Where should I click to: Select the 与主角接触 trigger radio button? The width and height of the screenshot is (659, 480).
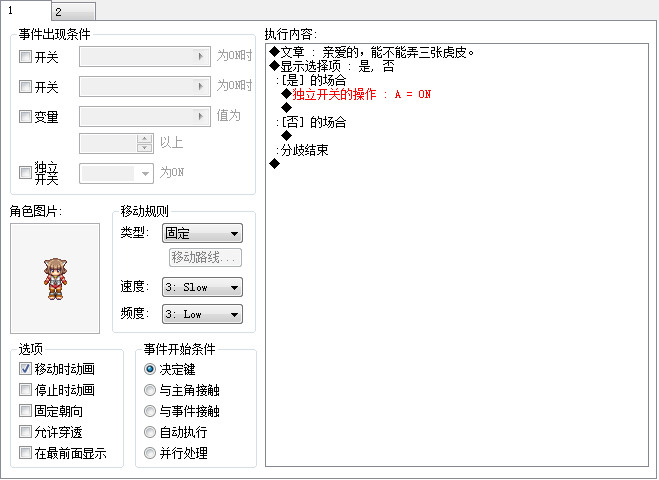point(150,390)
